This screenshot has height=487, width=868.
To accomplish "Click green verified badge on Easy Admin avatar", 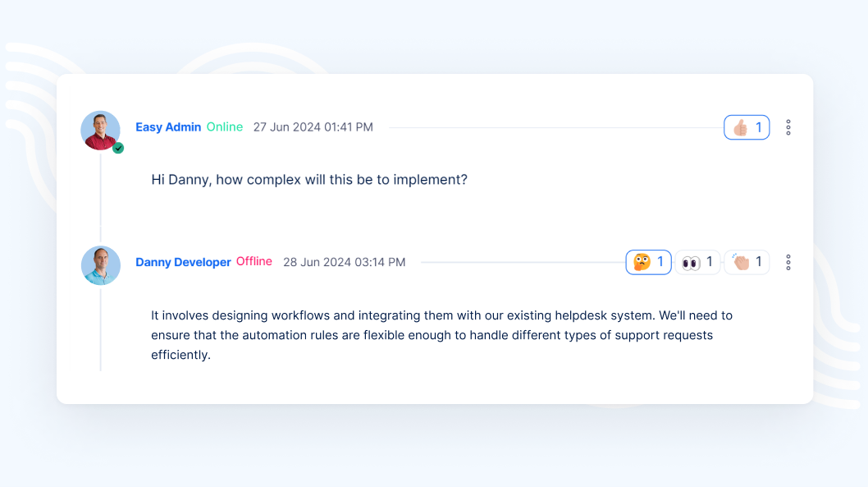I will (x=118, y=149).
